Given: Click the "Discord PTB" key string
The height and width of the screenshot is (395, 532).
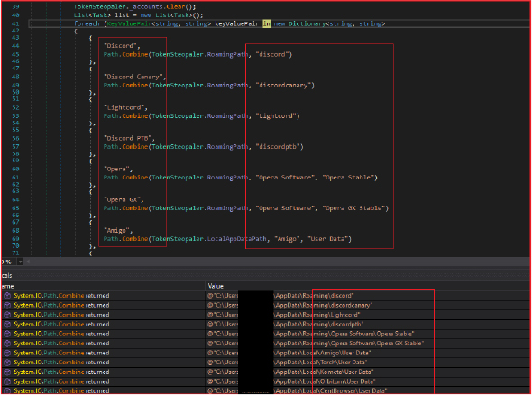Looking at the screenshot, I should (x=129, y=138).
